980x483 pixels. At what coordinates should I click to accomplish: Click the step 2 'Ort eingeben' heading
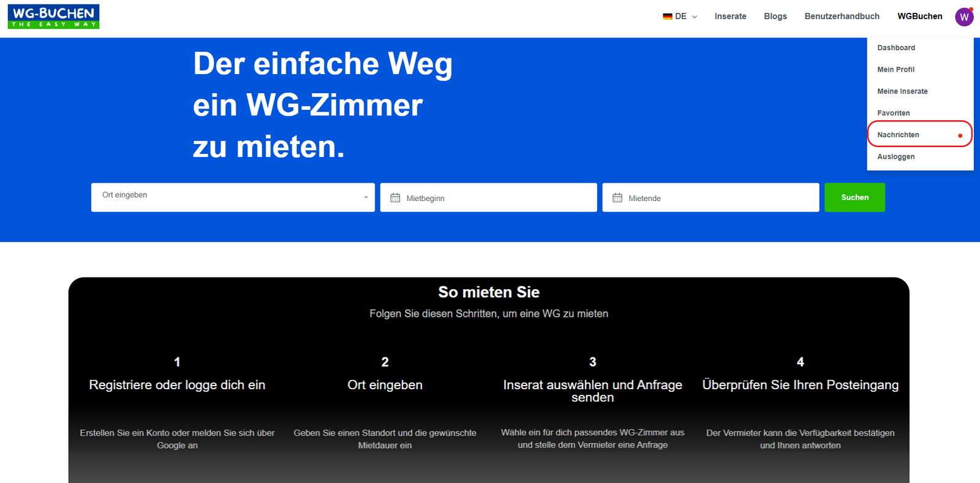pyautogui.click(x=385, y=385)
